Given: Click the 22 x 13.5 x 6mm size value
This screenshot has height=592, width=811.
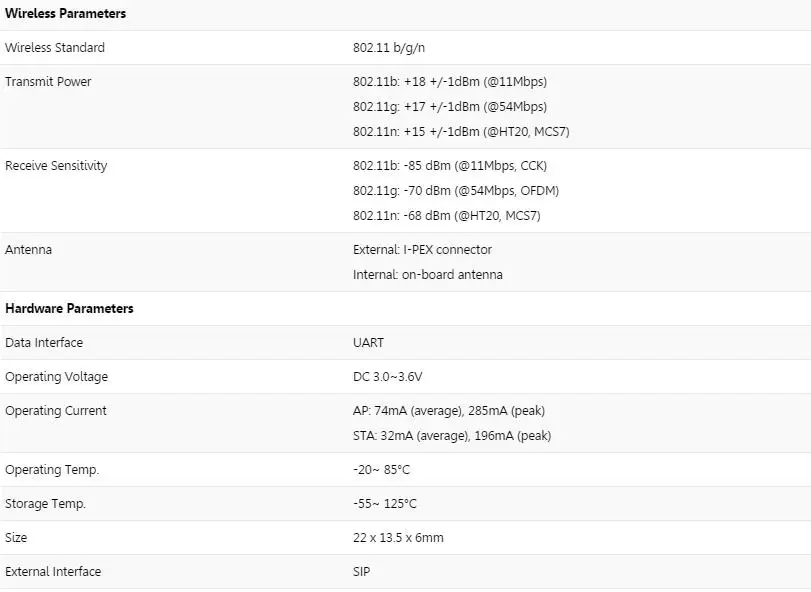Looking at the screenshot, I should 398,538.
